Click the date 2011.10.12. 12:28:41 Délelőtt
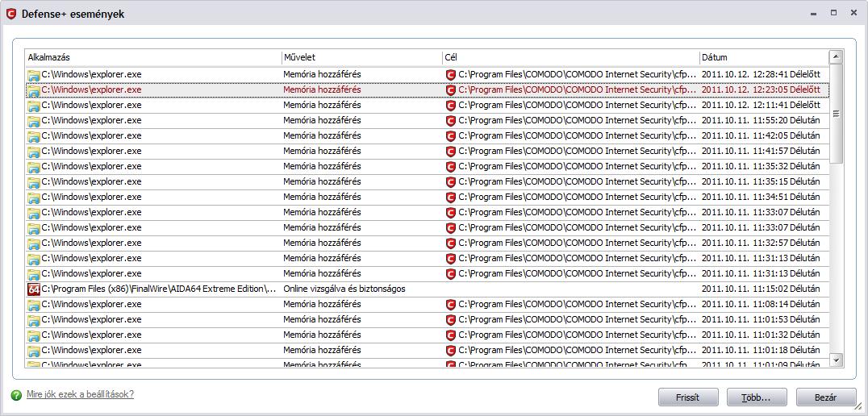This screenshot has height=416, width=868. [x=761, y=74]
